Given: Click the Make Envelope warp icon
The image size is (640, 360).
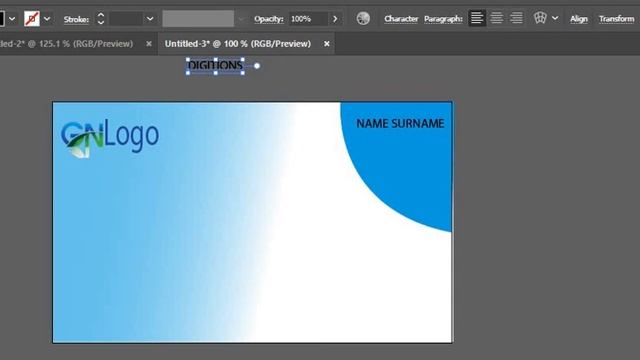Looking at the screenshot, I should pyautogui.click(x=540, y=18).
